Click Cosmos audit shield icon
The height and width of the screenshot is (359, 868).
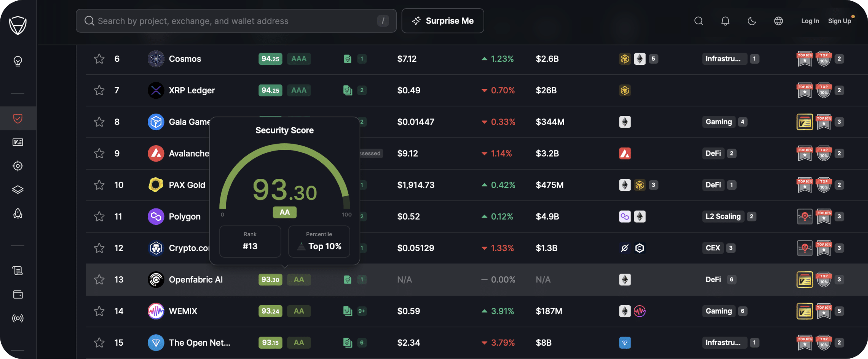[348, 59]
